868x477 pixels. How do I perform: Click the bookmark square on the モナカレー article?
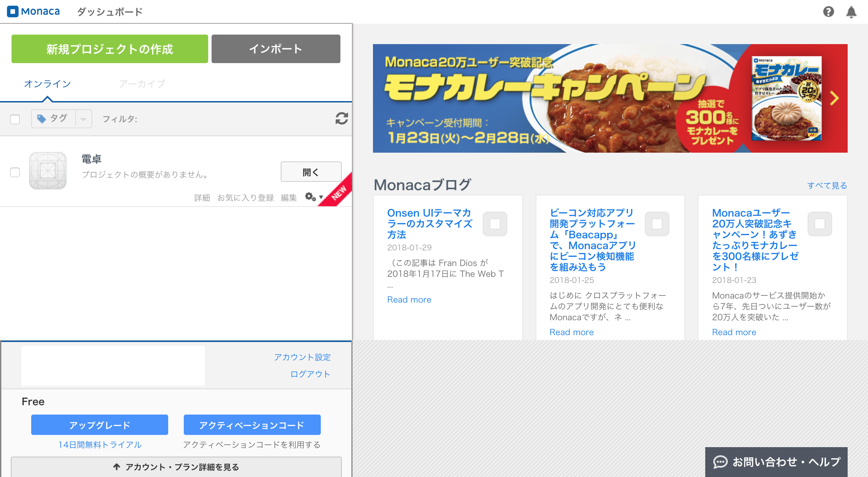[820, 224]
